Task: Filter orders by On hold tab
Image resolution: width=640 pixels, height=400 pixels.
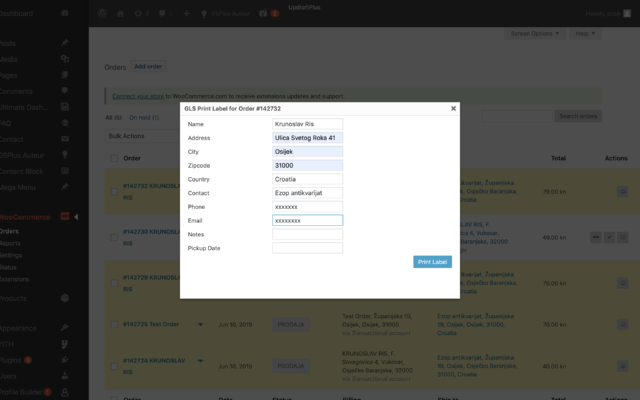Action: [x=143, y=117]
